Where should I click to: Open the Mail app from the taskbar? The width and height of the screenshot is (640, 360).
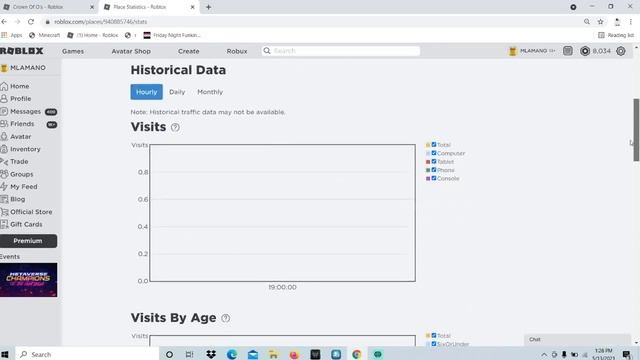[253, 354]
